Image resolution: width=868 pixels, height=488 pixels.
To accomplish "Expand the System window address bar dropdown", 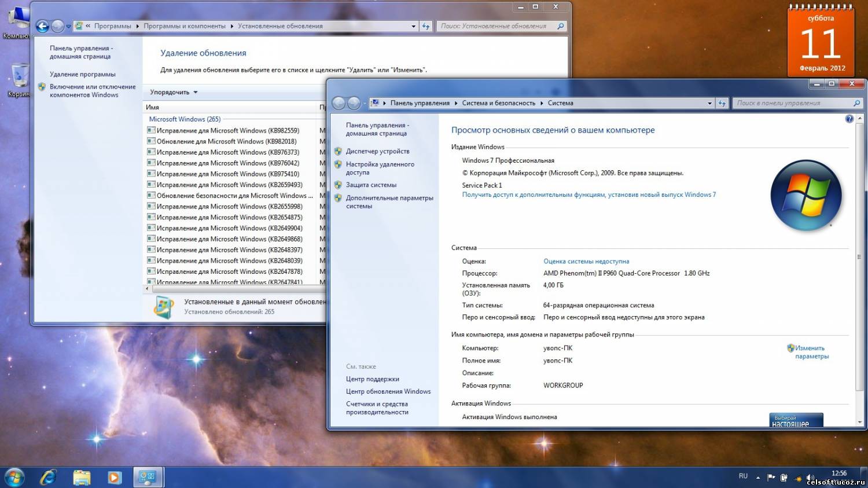I will point(709,103).
